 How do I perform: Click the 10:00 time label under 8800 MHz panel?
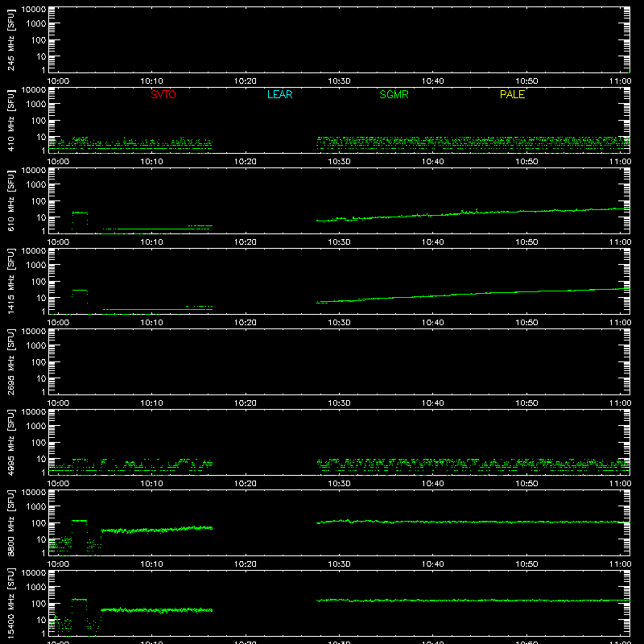(x=58, y=564)
